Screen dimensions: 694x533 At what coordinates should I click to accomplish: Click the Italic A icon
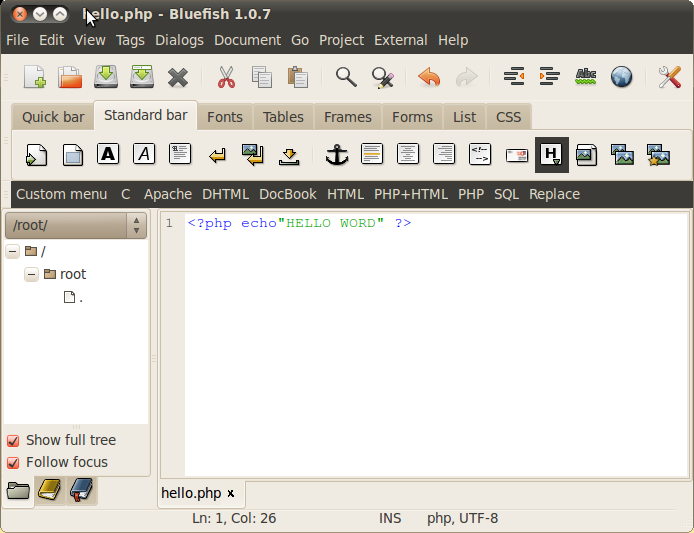(x=144, y=154)
